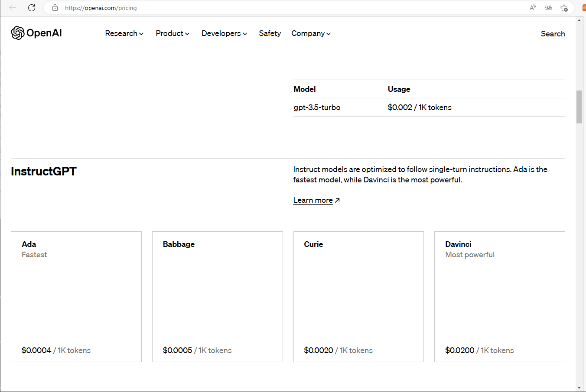Click the orange extension icon at the far right
The image size is (586, 392).
(584, 8)
